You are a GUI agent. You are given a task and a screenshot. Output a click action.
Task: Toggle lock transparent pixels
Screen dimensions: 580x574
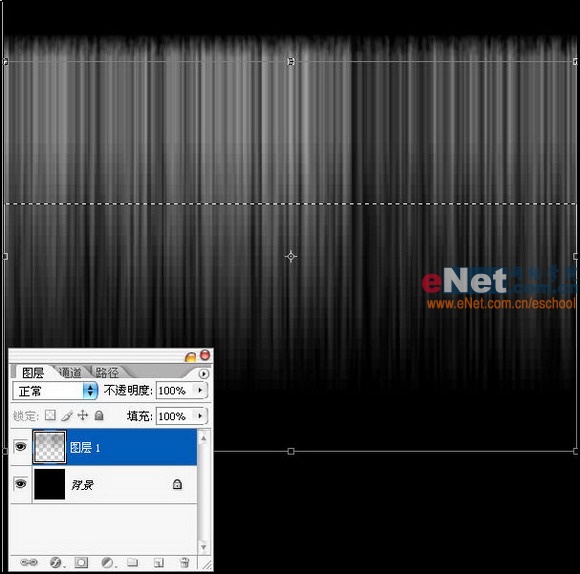(50, 415)
